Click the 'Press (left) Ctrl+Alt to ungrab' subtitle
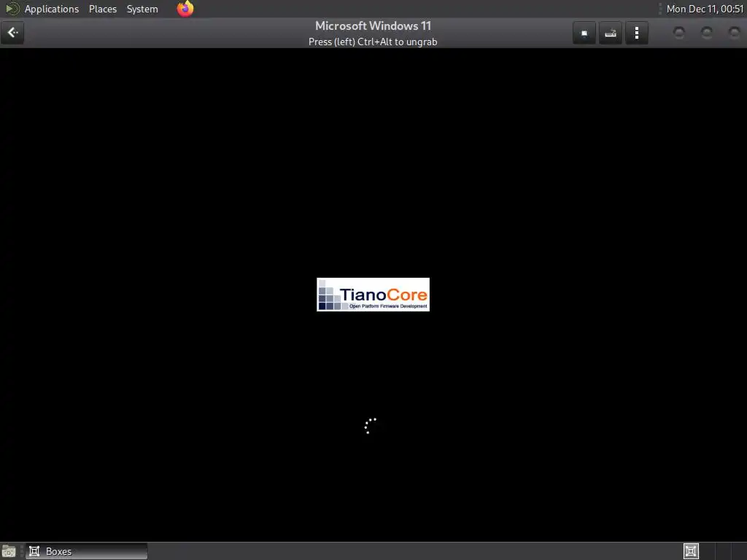Image resolution: width=747 pixels, height=560 pixels. (373, 42)
